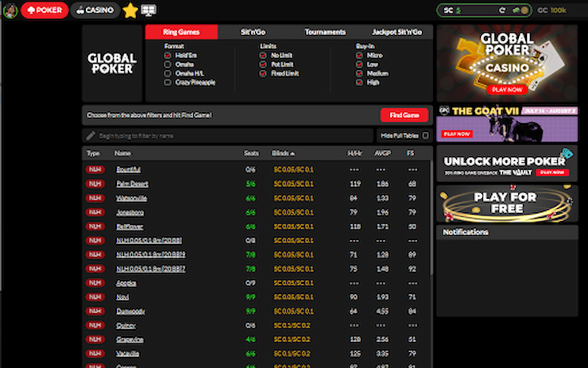Image resolution: width=588 pixels, height=368 pixels.
Task: Click Play Now on the Casino banner
Action: (507, 90)
